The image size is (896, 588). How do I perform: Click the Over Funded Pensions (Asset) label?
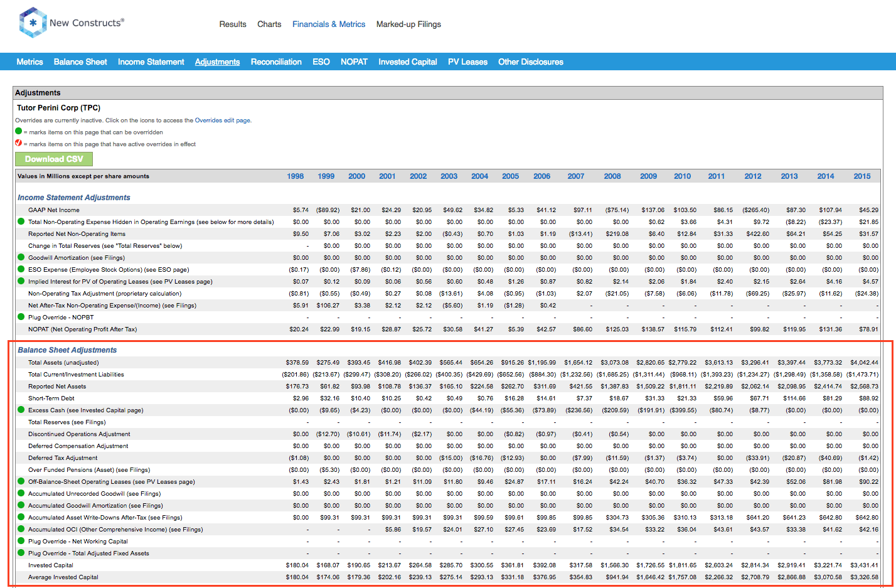click(89, 470)
